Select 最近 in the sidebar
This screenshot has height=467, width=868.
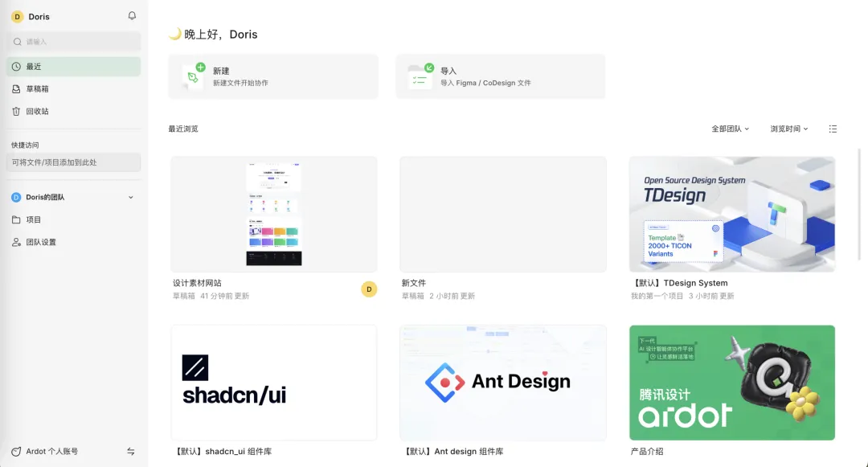coord(74,67)
